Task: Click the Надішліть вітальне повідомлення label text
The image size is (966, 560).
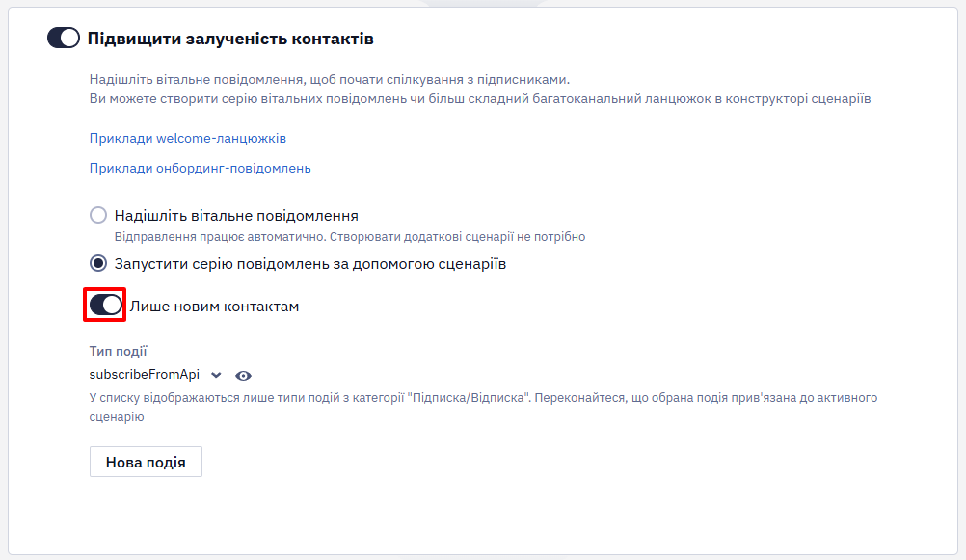Action: click(236, 216)
